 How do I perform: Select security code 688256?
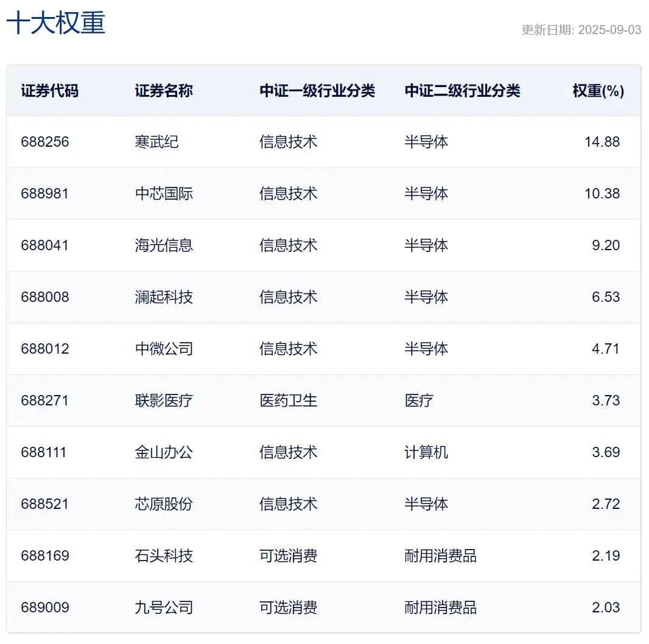(45, 142)
